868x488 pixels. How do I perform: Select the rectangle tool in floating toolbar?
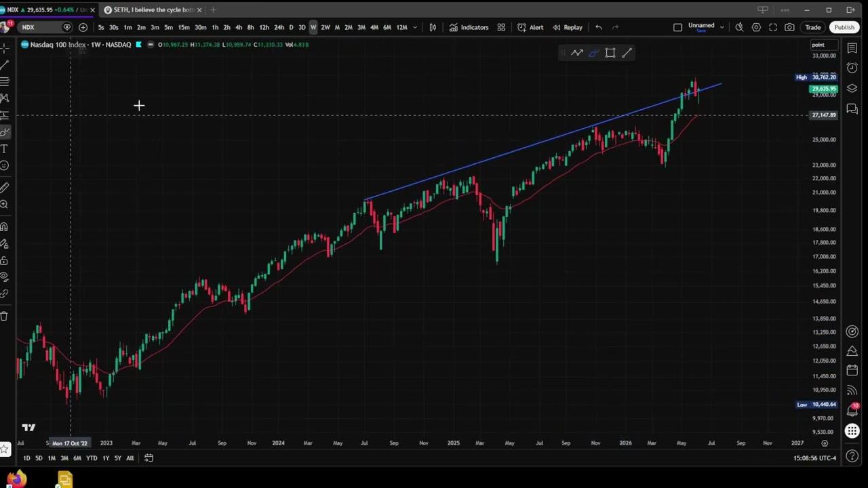pos(610,53)
